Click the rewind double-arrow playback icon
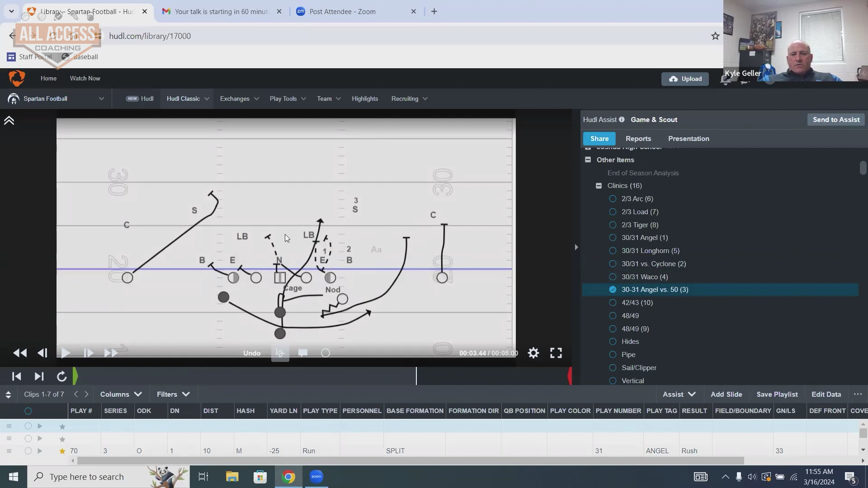Viewport: 868px width, 488px height. tap(20, 353)
